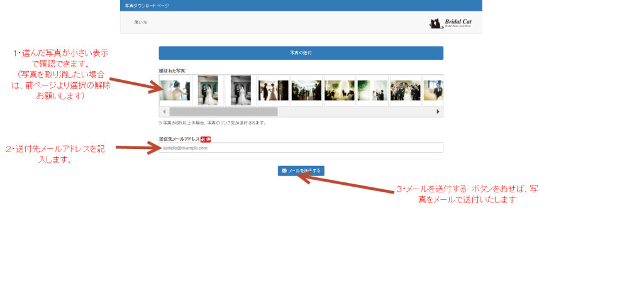Click the 送信先メールアドレス label

(179, 139)
